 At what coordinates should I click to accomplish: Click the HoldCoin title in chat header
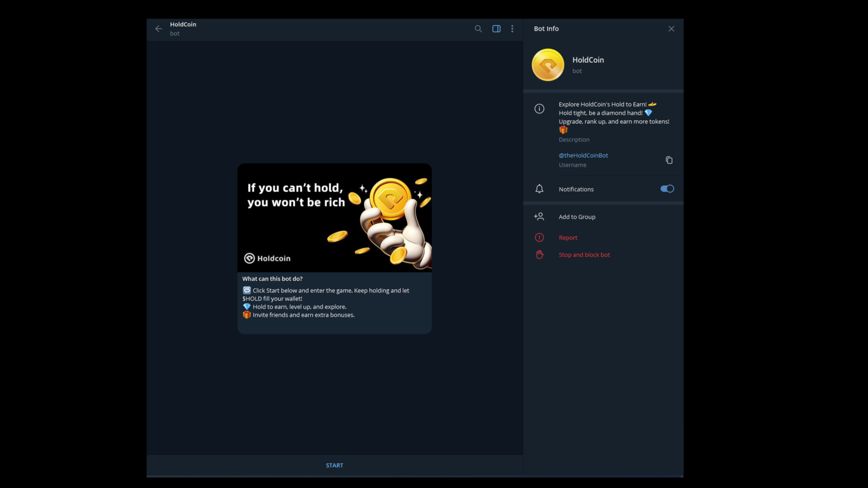click(183, 24)
